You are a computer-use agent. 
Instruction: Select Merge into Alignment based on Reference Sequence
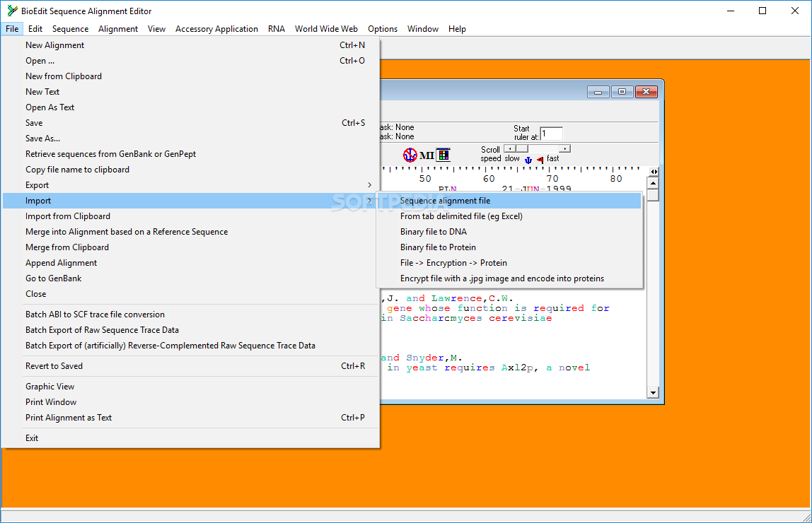click(x=191, y=232)
